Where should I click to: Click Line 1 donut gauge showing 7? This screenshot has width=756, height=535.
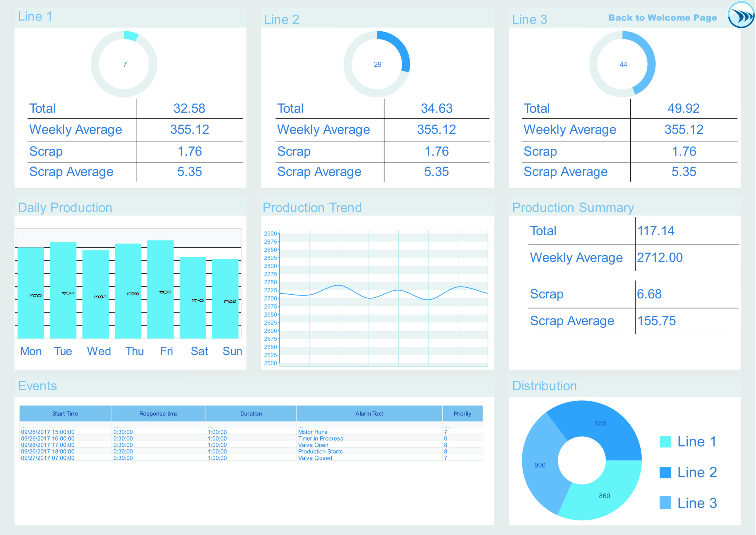(x=124, y=64)
